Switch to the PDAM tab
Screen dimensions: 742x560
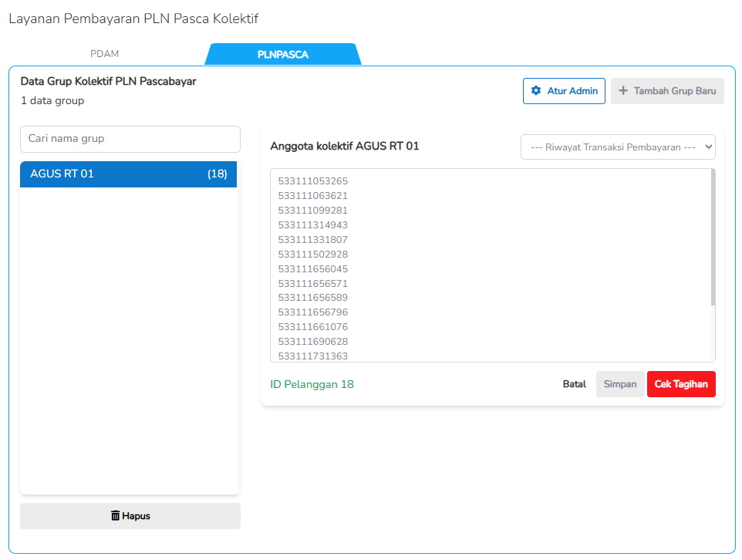point(104,54)
